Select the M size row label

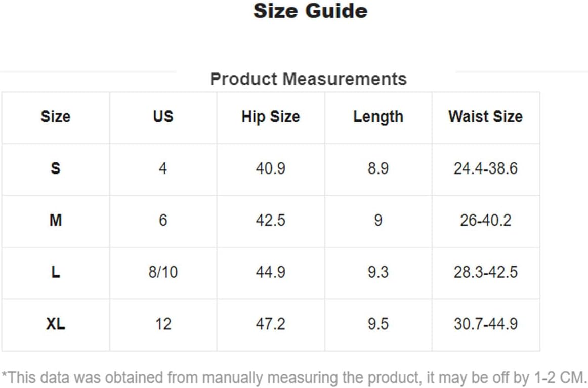pyautogui.click(x=56, y=220)
